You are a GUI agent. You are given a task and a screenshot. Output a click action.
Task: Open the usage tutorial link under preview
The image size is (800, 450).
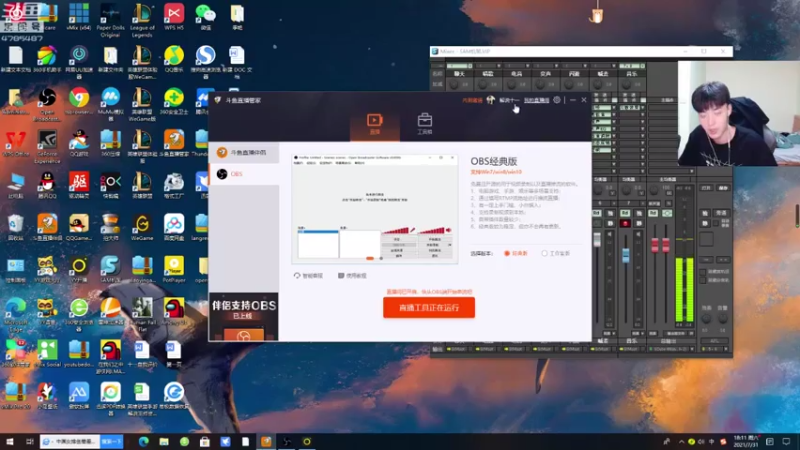[352, 276]
